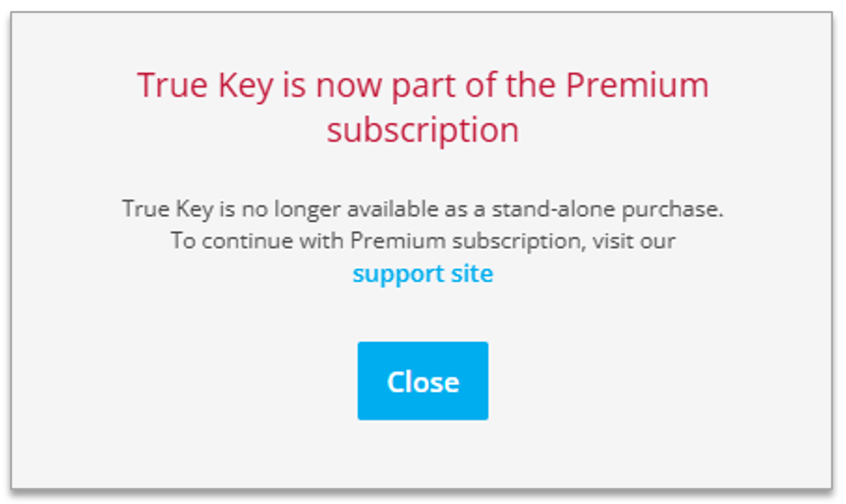Viewport: 846px width, 504px height.
Task: Click the first sentence of the message
Action: 423,208
